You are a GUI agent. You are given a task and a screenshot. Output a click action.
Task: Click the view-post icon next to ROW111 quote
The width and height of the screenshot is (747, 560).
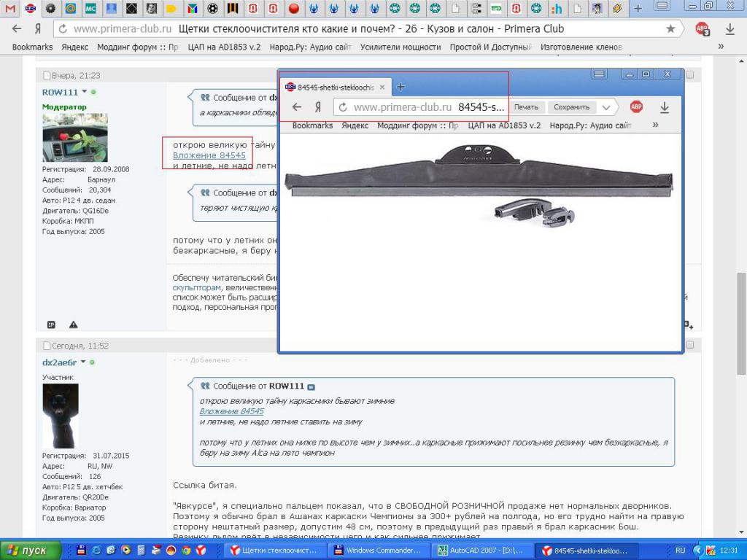[x=311, y=386]
